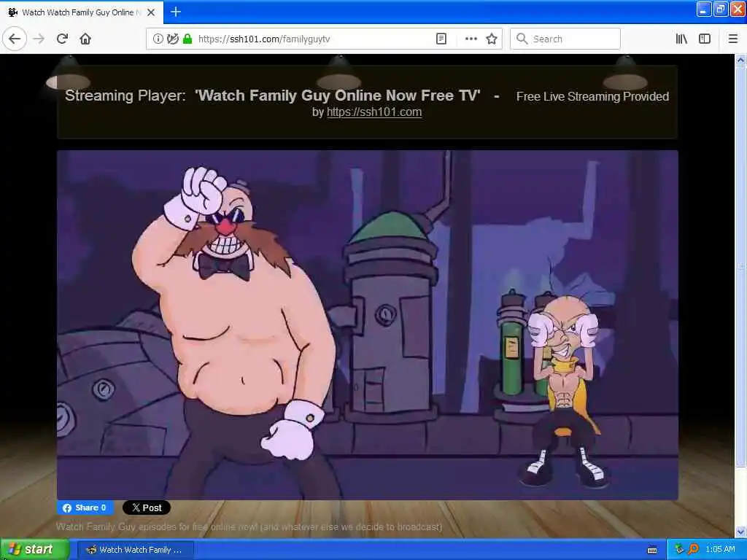Screen dimensions: 747x560
Task: Restore down the Firefox window
Action: (720, 9)
